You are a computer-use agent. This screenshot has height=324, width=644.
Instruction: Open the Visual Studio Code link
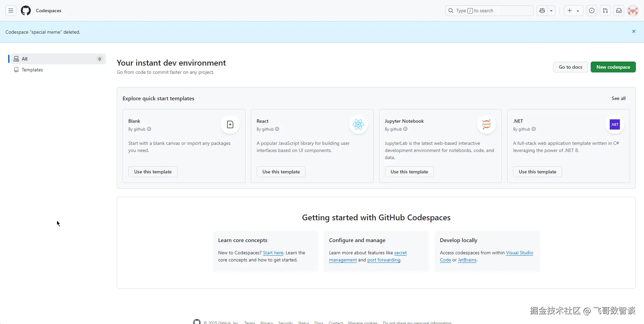(519, 253)
